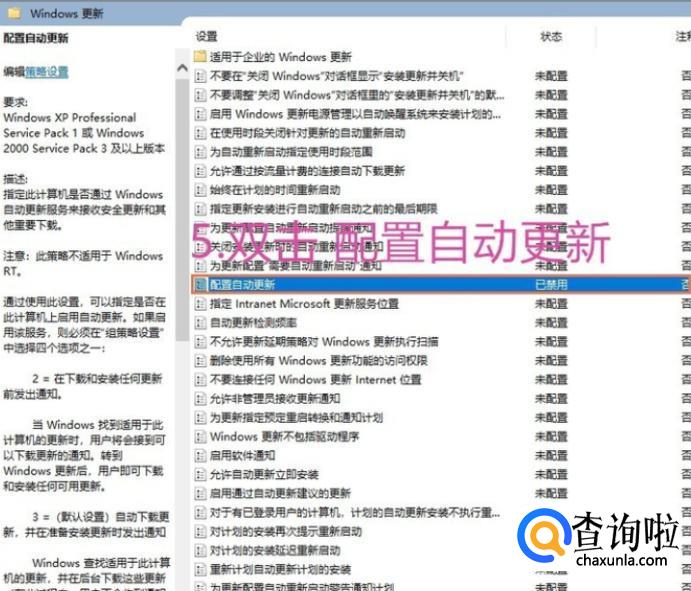Screen dimensions: 691x591
Task: Click policy icon for Windows 更新不包括驱动程序
Action: point(201,437)
